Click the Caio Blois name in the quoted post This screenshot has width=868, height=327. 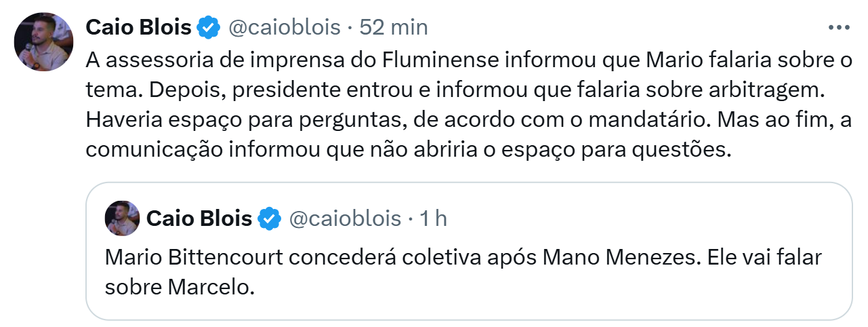tap(199, 218)
